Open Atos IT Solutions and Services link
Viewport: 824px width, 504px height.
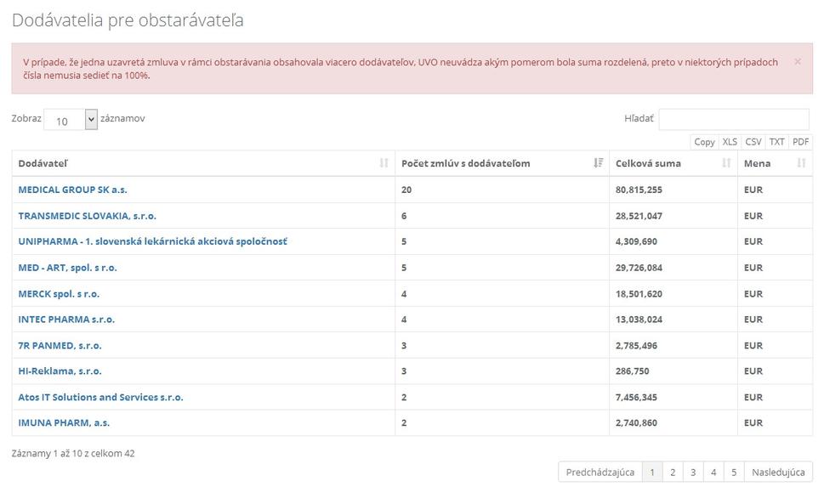click(101, 398)
